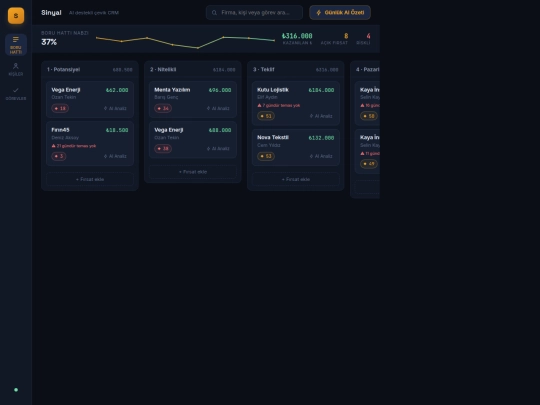The image size is (540, 405).
Task: Click the 7 gündür temas yok warning
Action: click(x=279, y=105)
